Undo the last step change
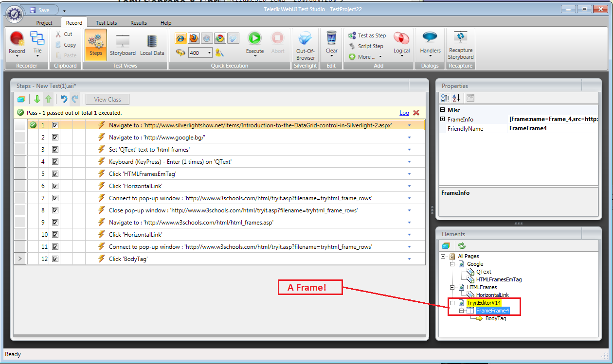The width and height of the screenshot is (613, 364). (x=63, y=99)
